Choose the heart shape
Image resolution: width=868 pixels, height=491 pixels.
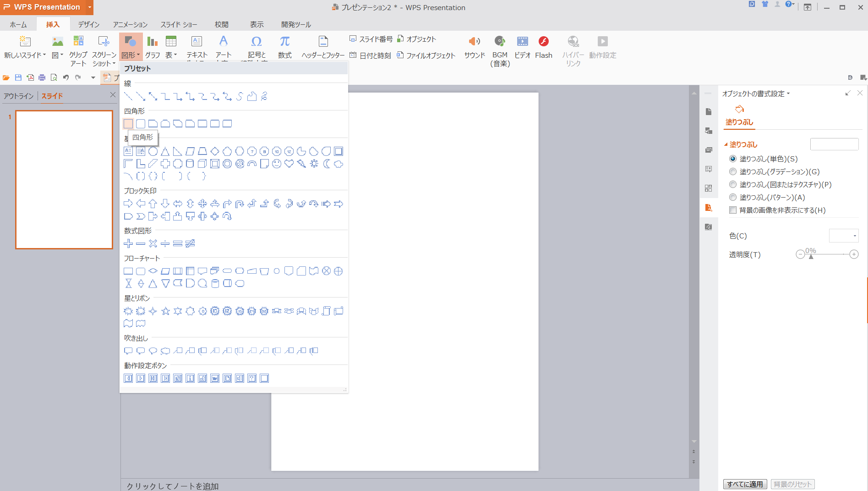289,164
